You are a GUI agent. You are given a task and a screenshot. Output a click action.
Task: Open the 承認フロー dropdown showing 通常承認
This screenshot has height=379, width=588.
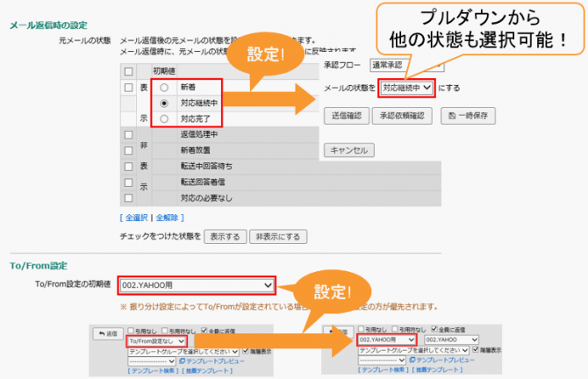click(406, 66)
